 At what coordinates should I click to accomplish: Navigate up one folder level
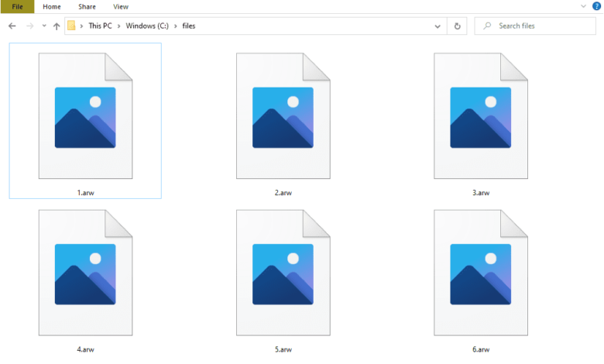point(57,26)
